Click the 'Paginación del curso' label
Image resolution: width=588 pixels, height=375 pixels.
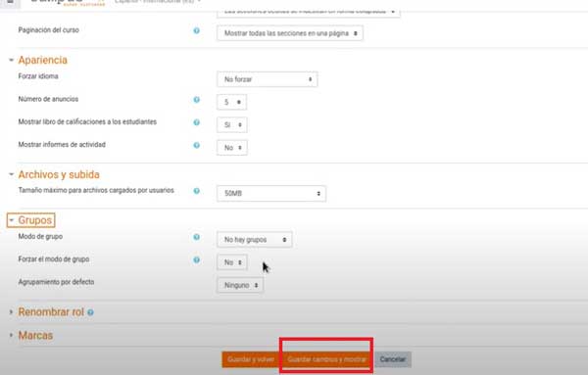coord(49,30)
